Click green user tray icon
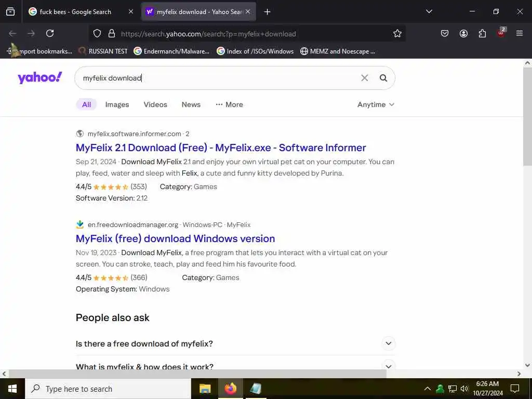This screenshot has width=532, height=399. pos(440,389)
